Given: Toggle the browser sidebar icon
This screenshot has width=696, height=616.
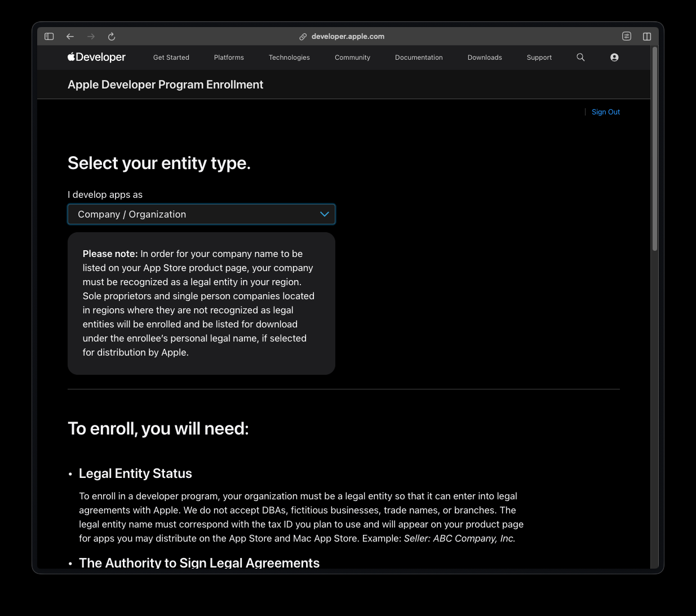Looking at the screenshot, I should tap(49, 37).
